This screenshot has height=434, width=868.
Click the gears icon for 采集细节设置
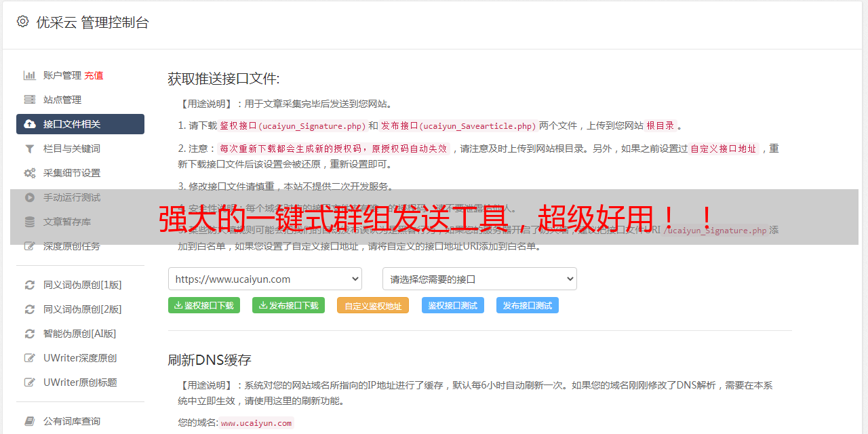[x=30, y=173]
